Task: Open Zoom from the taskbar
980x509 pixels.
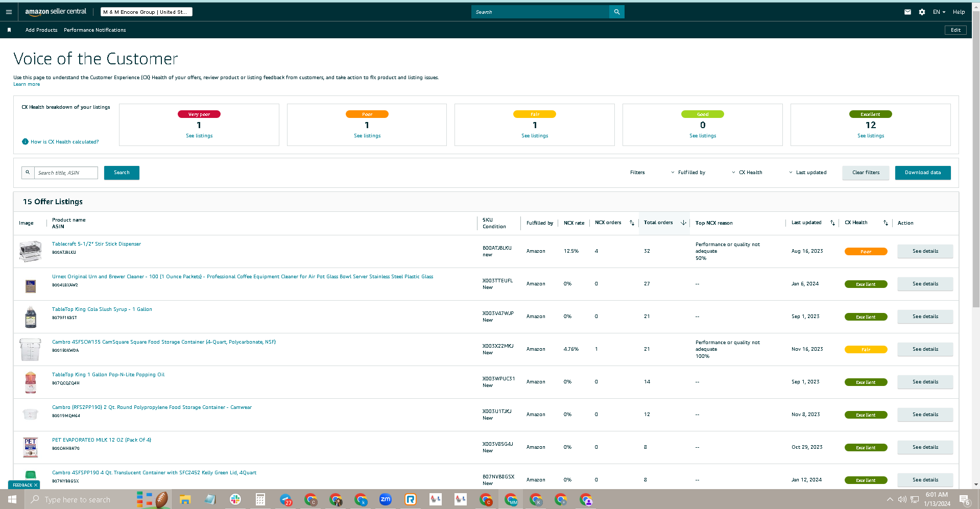Action: pos(385,499)
